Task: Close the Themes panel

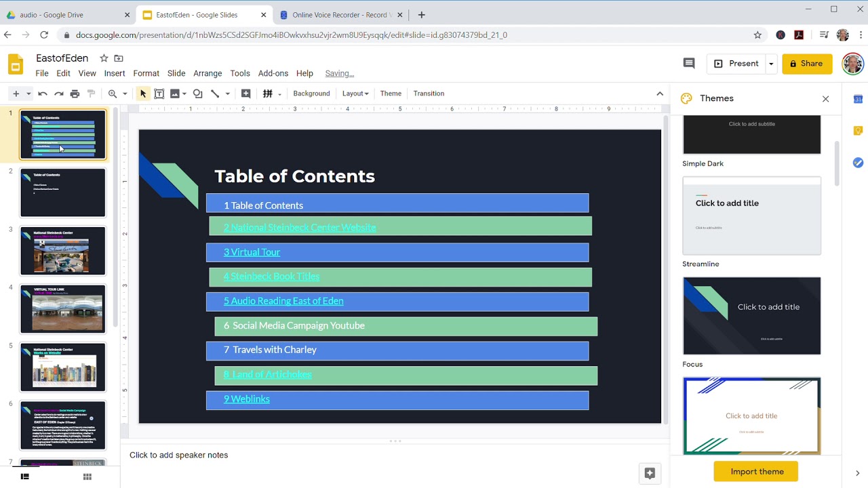Action: (825, 99)
